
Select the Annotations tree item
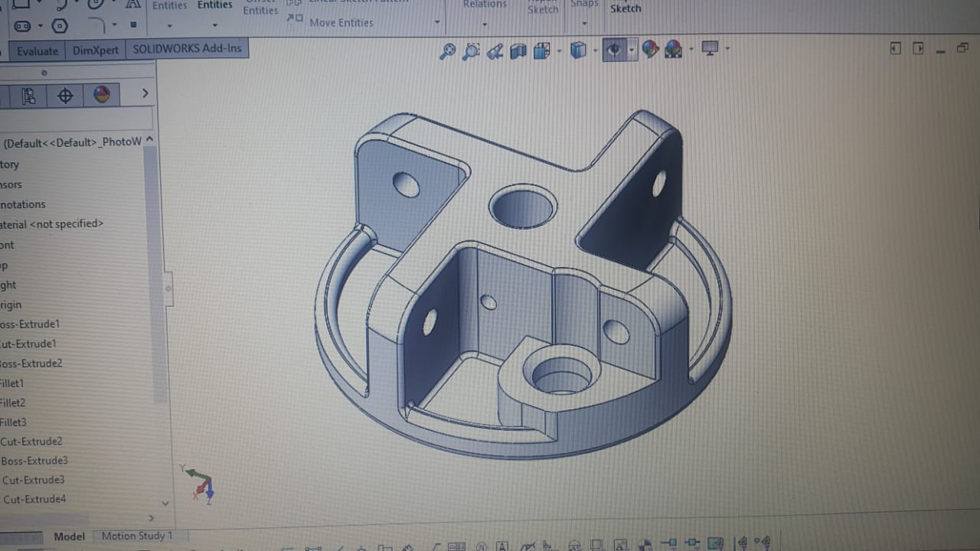22,204
